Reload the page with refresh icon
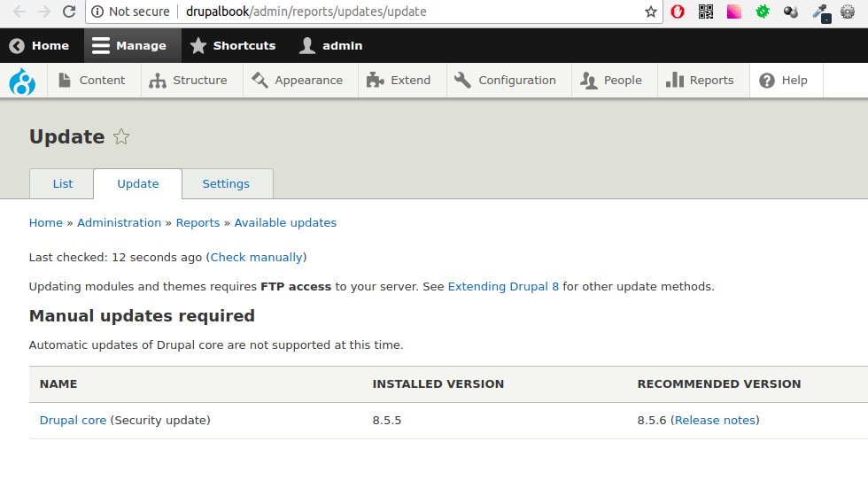This screenshot has width=868, height=480. point(69,12)
